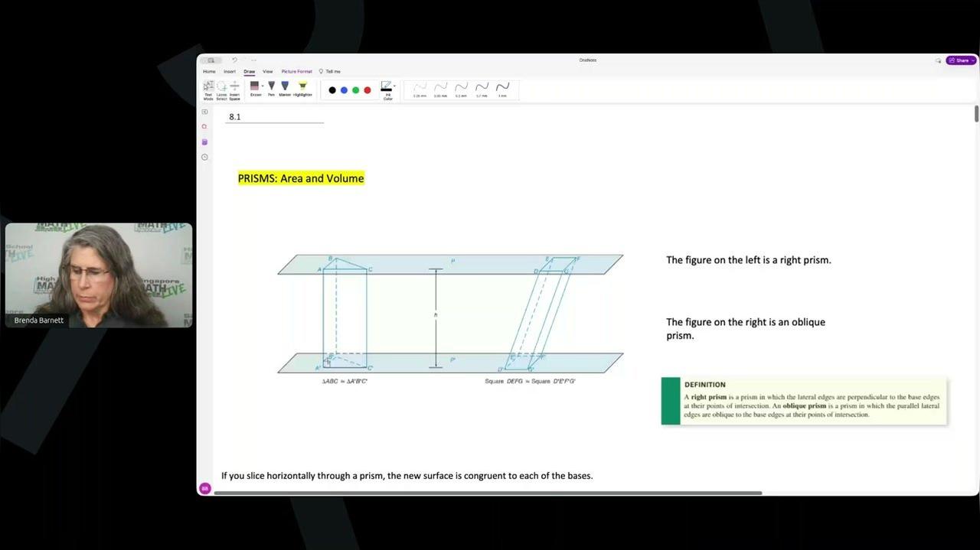Image resolution: width=980 pixels, height=550 pixels.
Task: Open the more options ellipsis in title bar
Action: tap(253, 60)
